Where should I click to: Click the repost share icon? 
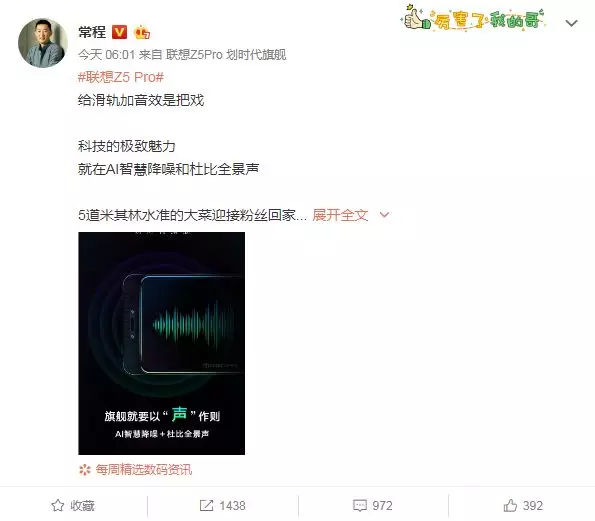pos(206,505)
